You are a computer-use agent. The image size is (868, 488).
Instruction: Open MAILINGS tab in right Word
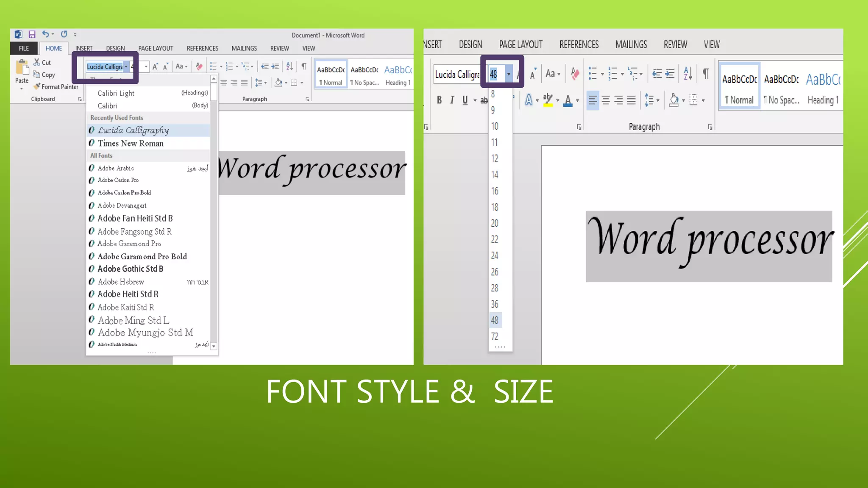click(631, 44)
